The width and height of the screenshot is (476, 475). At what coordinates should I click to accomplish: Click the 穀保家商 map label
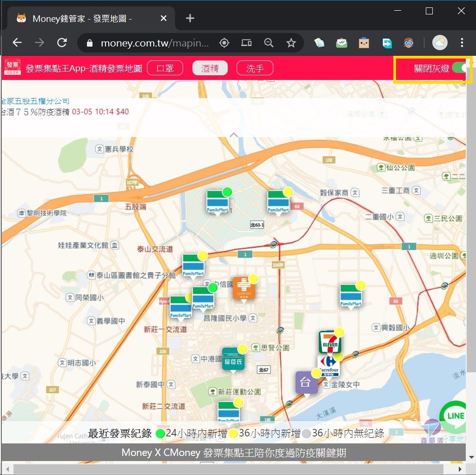340,193
